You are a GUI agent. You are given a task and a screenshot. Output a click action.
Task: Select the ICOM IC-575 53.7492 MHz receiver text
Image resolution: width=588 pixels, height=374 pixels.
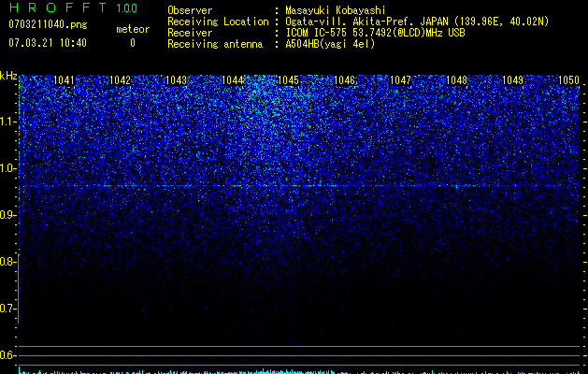pyautogui.click(x=375, y=33)
